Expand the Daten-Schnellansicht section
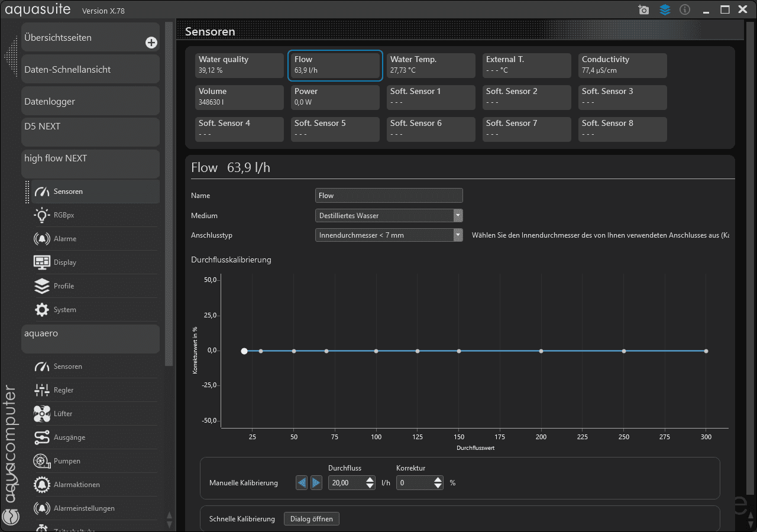757x532 pixels. click(x=90, y=69)
